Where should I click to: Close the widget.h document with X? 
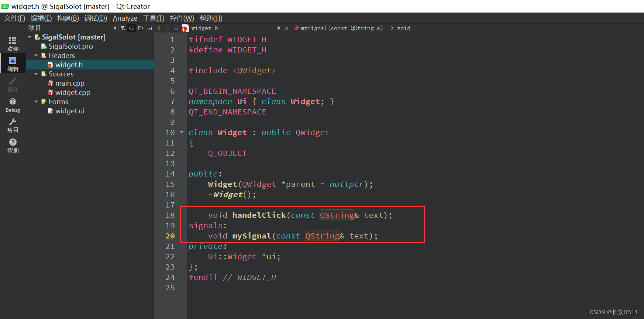pos(286,28)
